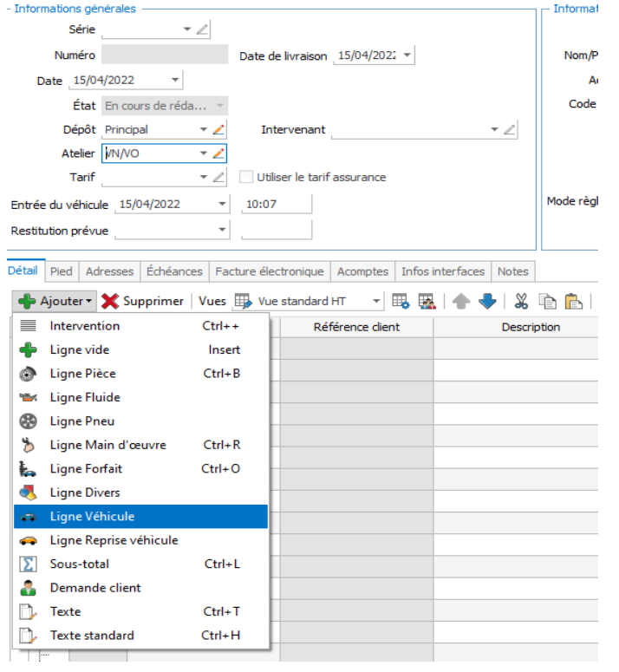Choose Texte standard menu entry
Screen dimensions: 619x672
(140, 635)
